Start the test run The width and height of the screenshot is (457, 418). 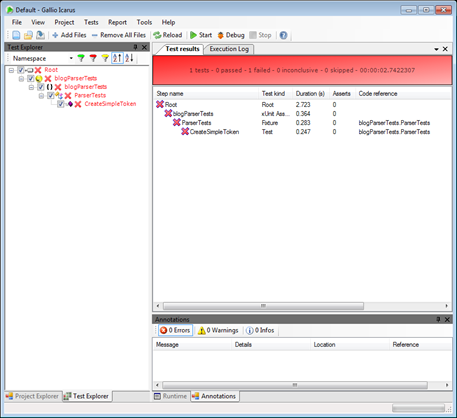[x=201, y=35]
